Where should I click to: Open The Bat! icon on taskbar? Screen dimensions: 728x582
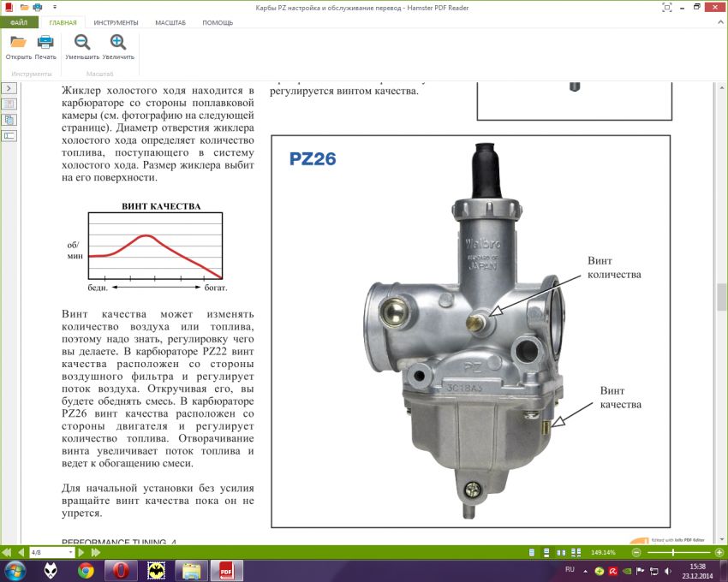click(157, 571)
